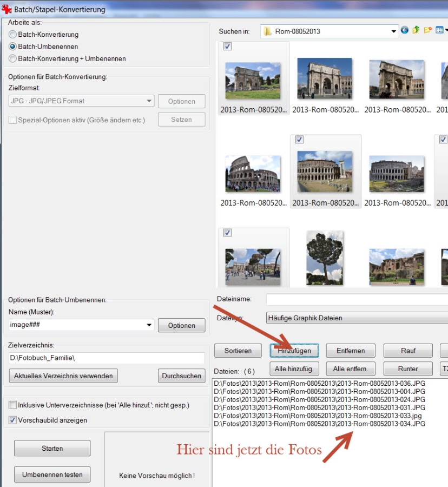The image size is (448, 487).
Task: Click the Rauf button
Action: coord(409,351)
